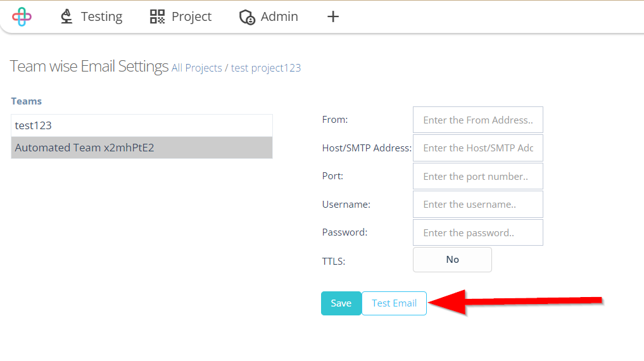
Task: Select Automated Team x2mhPtE2 row
Action: [142, 148]
